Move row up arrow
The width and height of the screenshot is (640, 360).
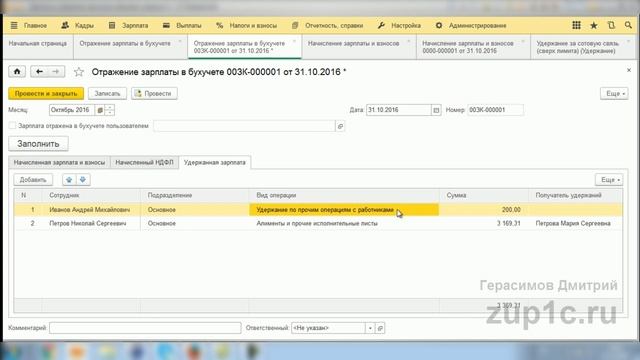[x=69, y=180]
